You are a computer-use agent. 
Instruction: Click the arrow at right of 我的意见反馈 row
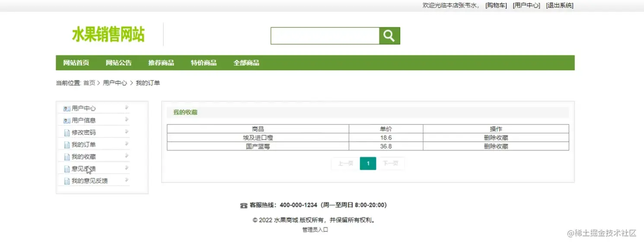(127, 180)
